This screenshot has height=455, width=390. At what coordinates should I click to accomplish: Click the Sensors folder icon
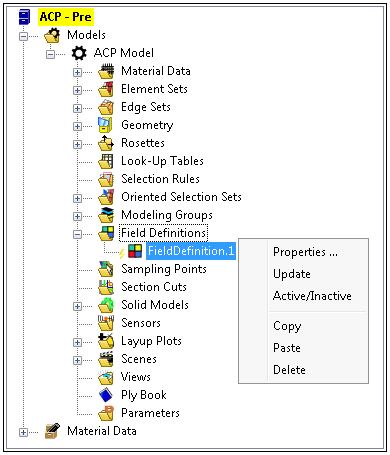(106, 323)
